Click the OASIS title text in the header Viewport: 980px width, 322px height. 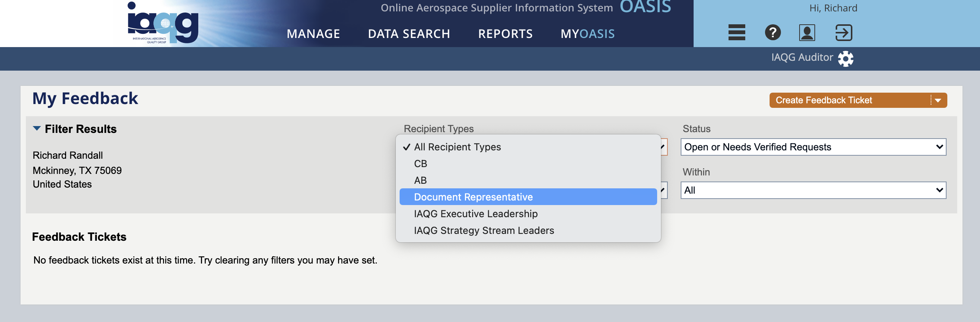coord(646,7)
